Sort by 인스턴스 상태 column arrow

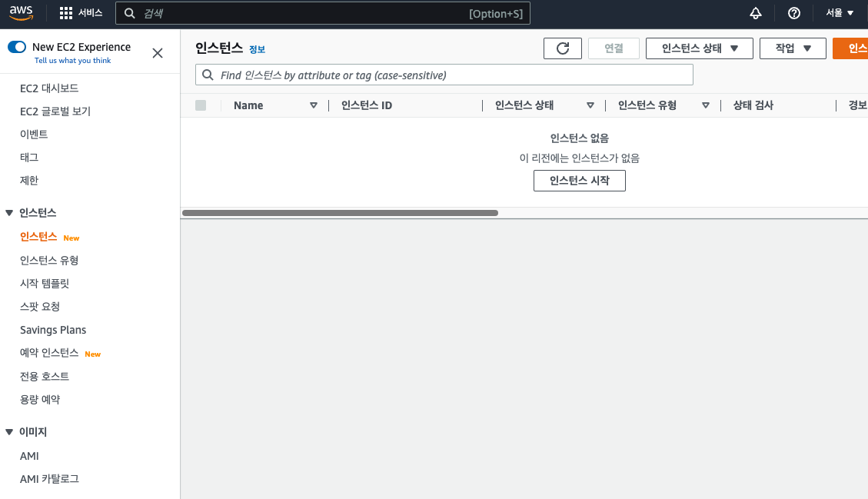[590, 105]
